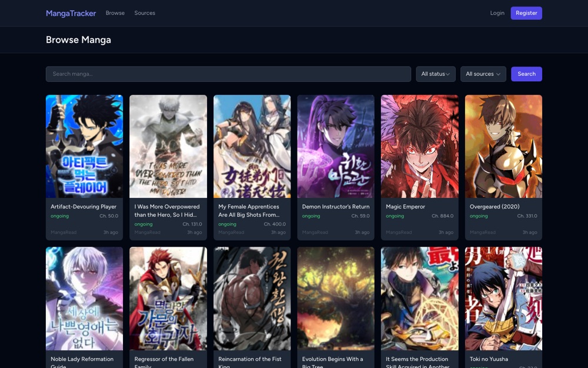Click the Demon Instructor's Return title
The width and height of the screenshot is (588, 368).
click(336, 207)
